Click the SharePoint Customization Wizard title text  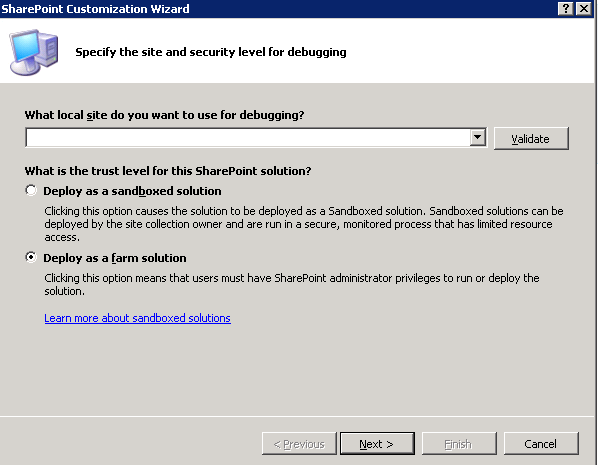tap(96, 8)
